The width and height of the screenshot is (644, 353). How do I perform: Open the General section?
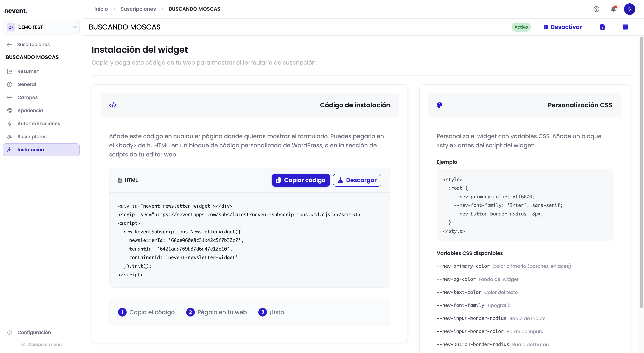[x=41, y=84]
